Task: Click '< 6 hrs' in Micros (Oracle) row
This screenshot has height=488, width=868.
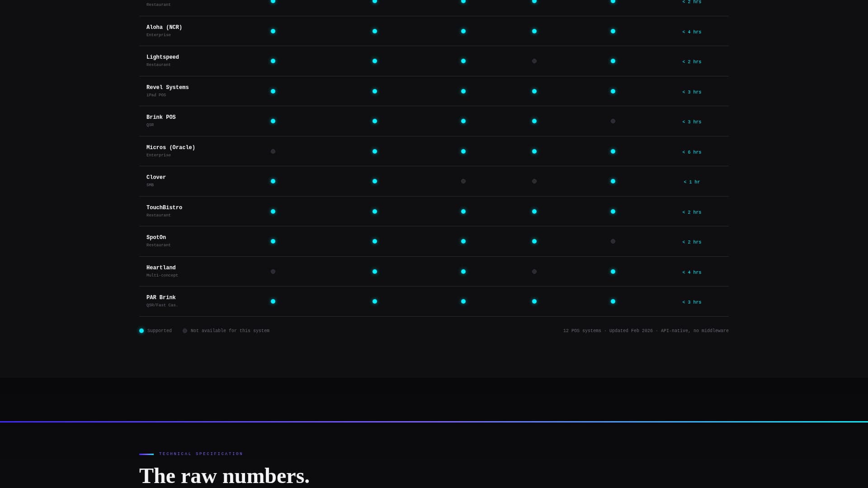Action: pyautogui.click(x=692, y=152)
